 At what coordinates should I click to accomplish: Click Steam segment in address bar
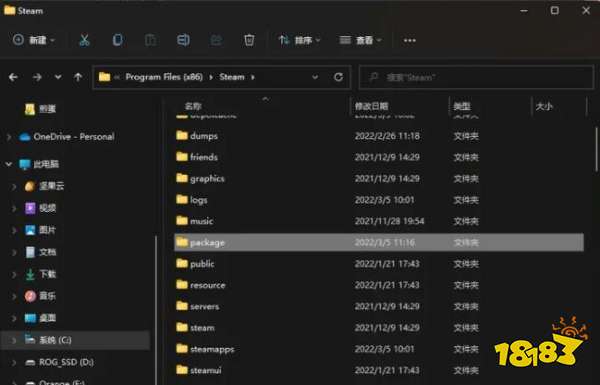pyautogui.click(x=232, y=77)
